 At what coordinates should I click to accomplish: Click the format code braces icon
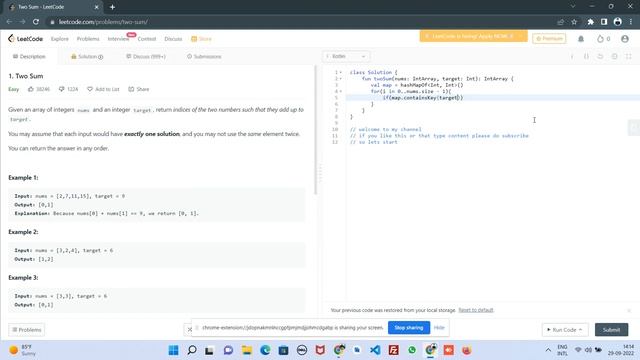(586, 56)
